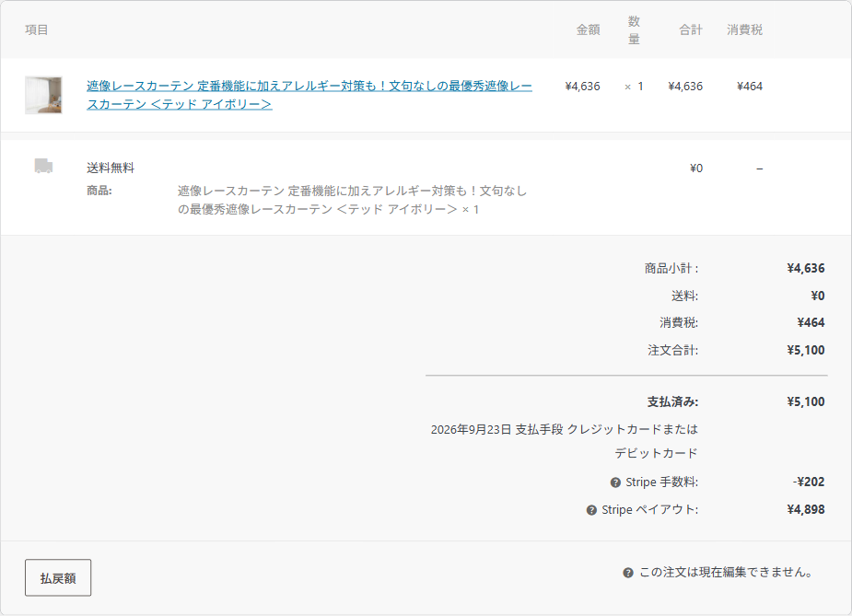Click the Stripe fee value -¥202

[x=809, y=482]
